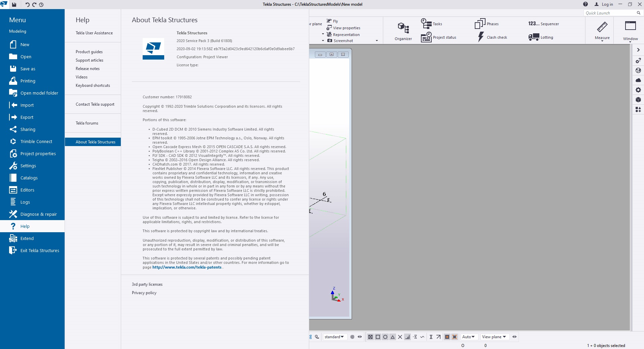Open View properties

coord(344,28)
